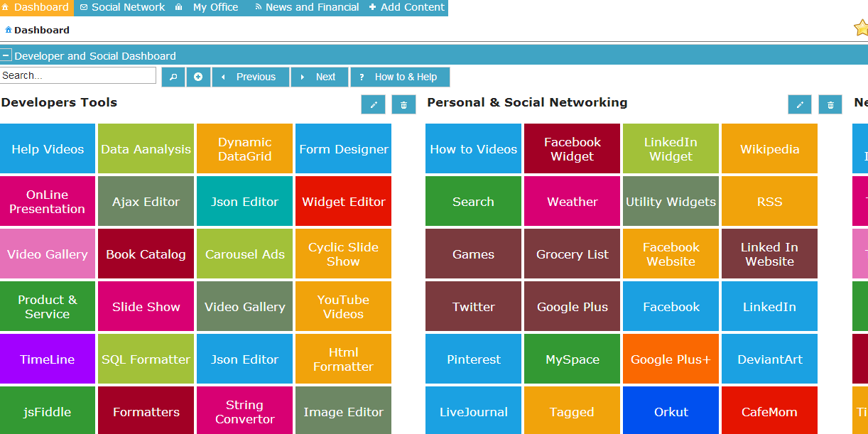Open the Wikipedia tile
Viewport: 868px width, 434px height.
[x=769, y=148]
